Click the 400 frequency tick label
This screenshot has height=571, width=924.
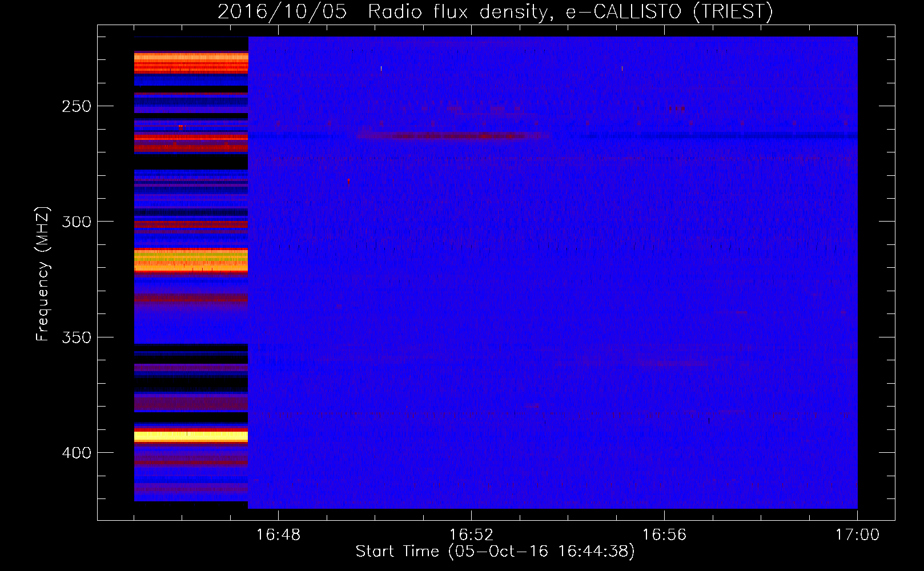77,453
